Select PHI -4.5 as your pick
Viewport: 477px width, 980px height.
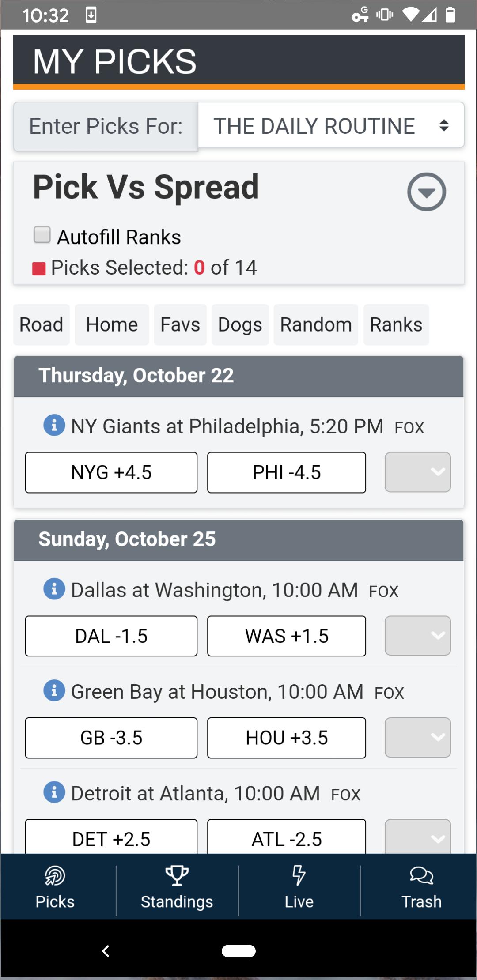[287, 472]
